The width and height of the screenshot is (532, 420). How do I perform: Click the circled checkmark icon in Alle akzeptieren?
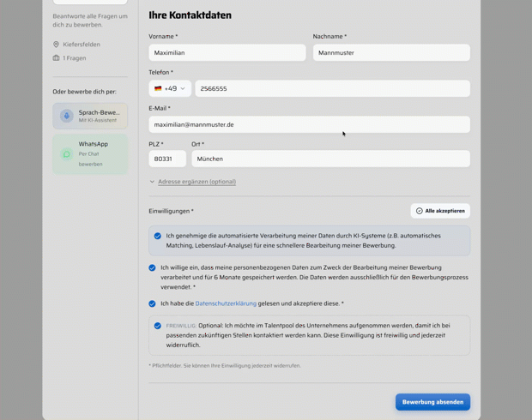coord(420,211)
